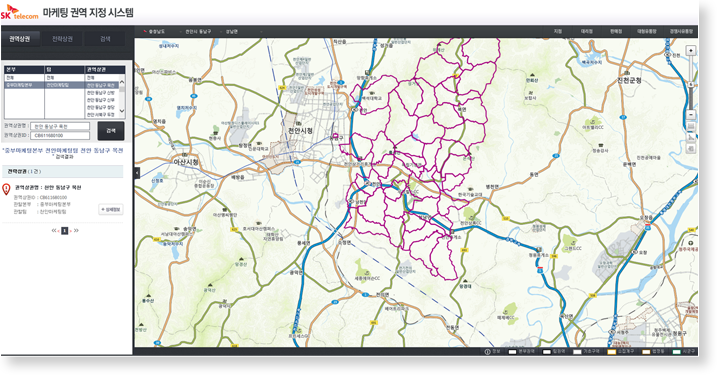Toggle the 본부권역 legend box
Image resolution: width=717 pixels, height=375 pixels.
click(513, 352)
